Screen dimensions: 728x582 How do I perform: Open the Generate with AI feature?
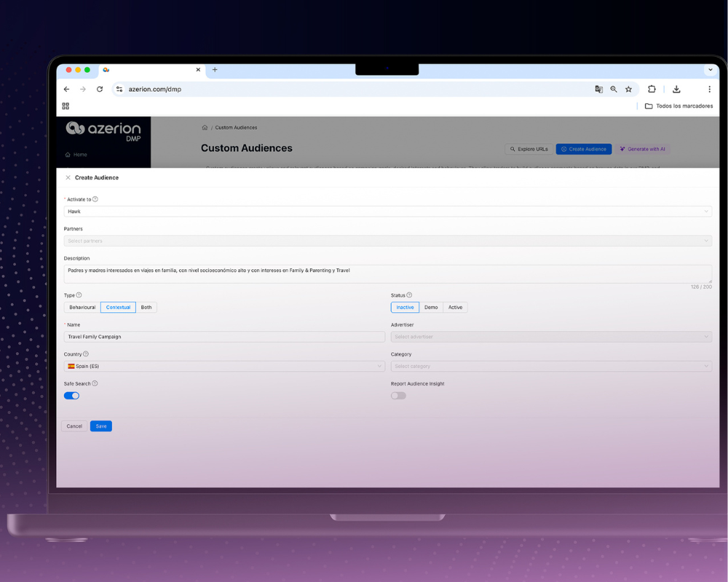click(643, 148)
